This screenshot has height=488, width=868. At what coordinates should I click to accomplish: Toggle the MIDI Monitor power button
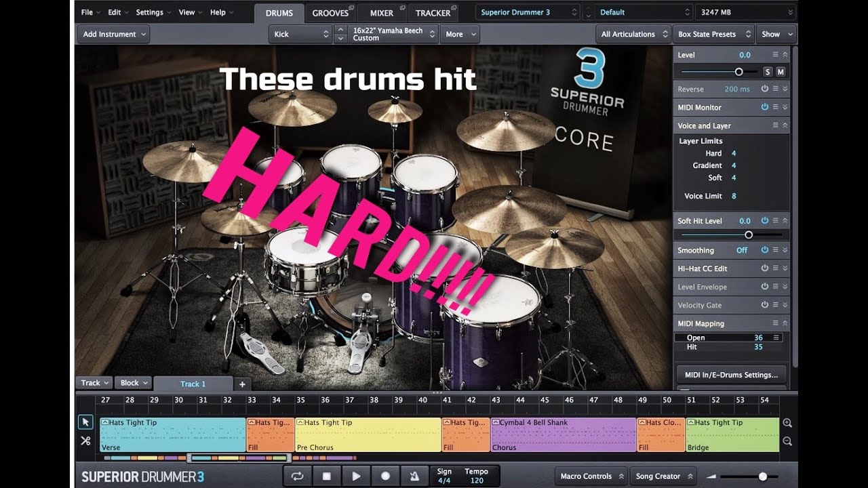point(765,107)
